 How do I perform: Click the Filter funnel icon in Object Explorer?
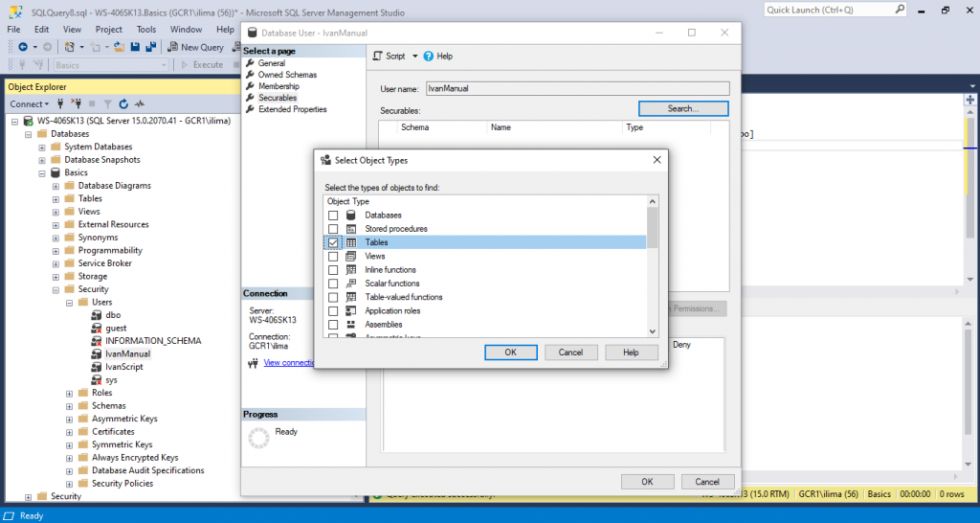tap(107, 103)
